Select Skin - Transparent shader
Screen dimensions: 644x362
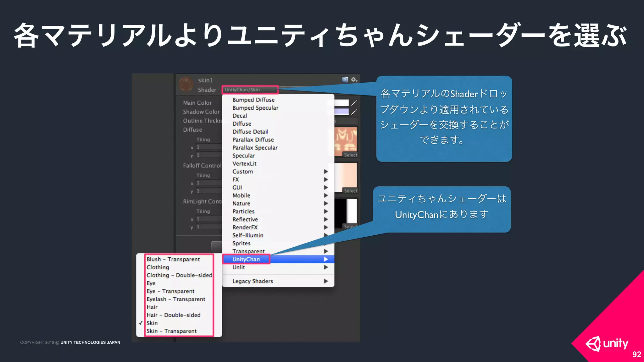click(x=179, y=331)
